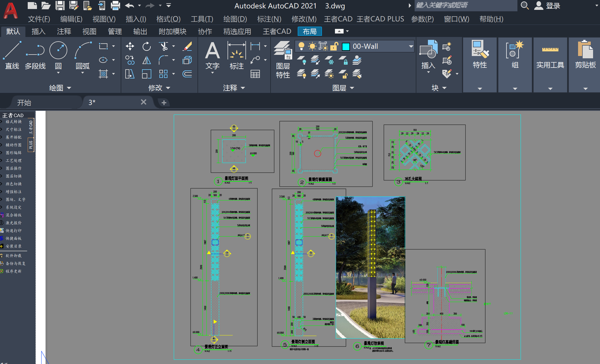Click the Rectangle draw icon

pyautogui.click(x=103, y=46)
